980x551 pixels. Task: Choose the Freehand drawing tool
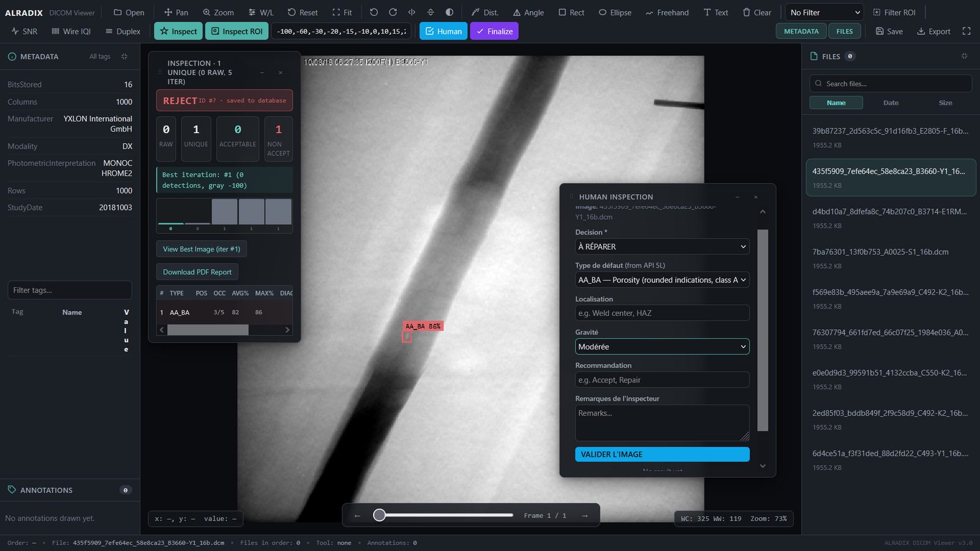tap(667, 12)
